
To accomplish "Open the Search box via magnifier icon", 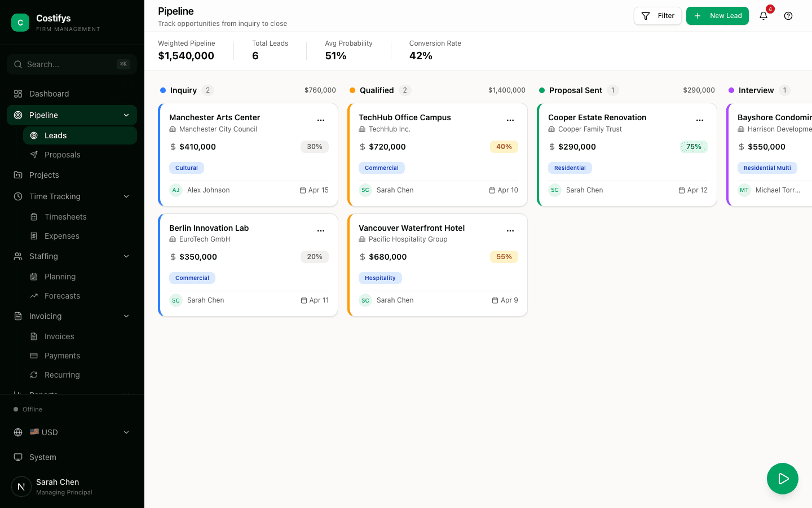I will 17,64.
